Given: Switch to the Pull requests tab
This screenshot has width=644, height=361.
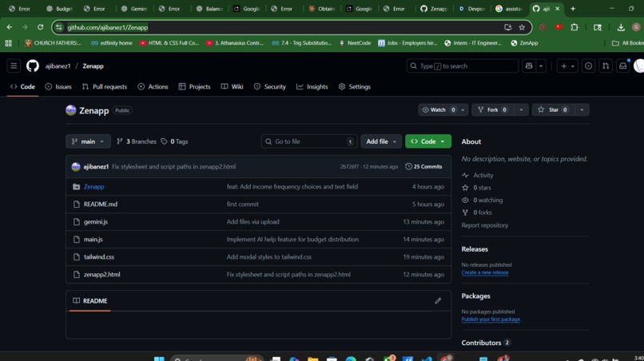Looking at the screenshot, I should tap(105, 87).
